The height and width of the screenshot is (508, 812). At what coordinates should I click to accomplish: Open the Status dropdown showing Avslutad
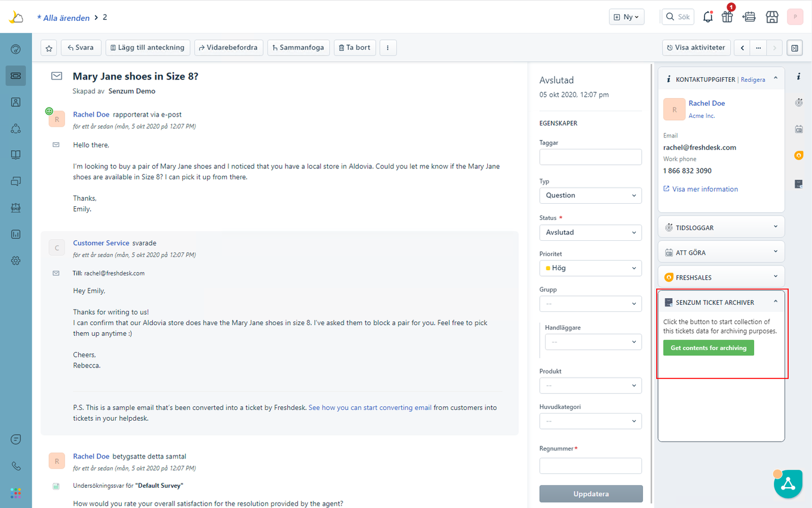(590, 232)
